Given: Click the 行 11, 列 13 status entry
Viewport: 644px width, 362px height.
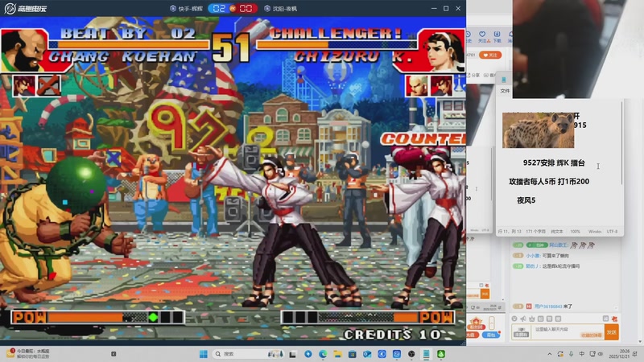Looking at the screenshot, I should click(510, 232).
